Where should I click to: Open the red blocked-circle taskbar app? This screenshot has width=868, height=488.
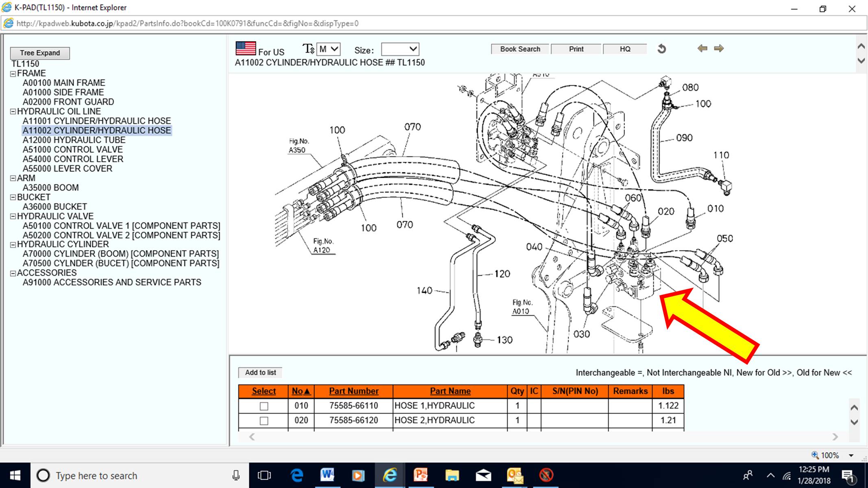tap(546, 475)
